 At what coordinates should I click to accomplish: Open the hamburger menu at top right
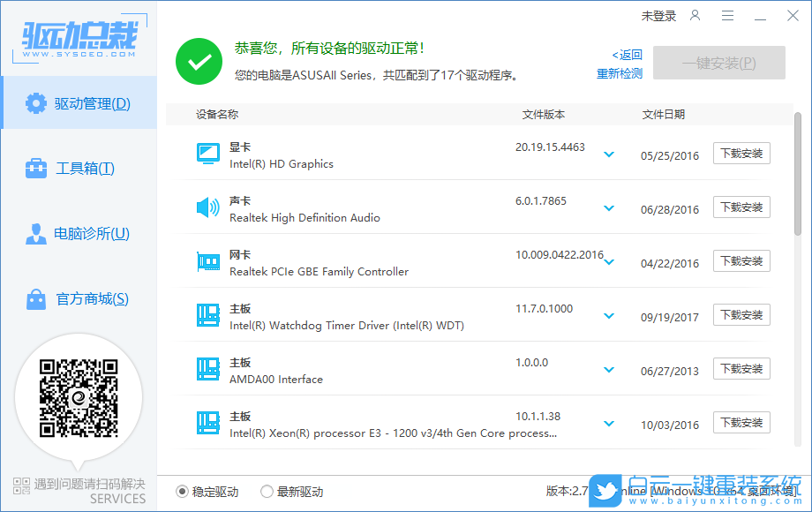(728, 15)
